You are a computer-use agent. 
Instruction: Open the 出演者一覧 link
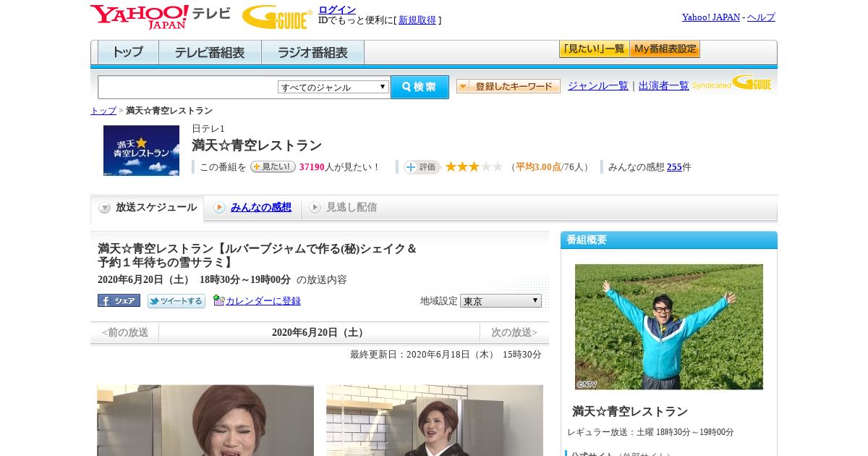(x=664, y=86)
